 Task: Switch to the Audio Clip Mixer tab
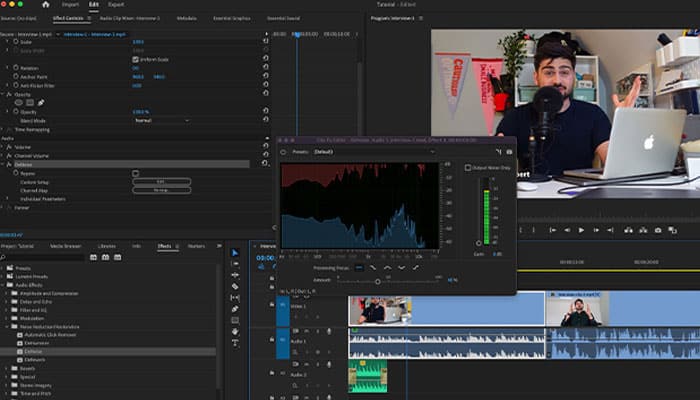point(129,18)
